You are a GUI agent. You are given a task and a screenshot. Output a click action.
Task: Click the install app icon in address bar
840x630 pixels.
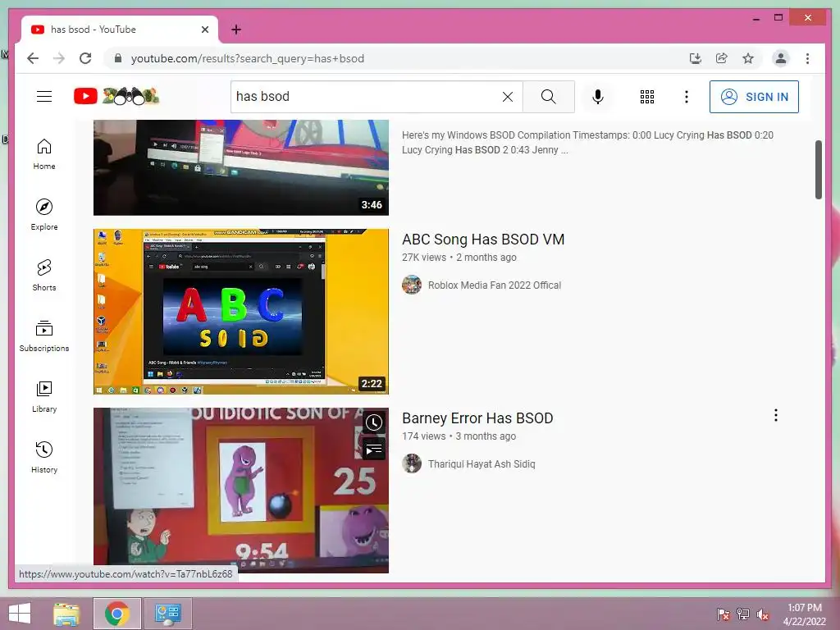(696, 58)
